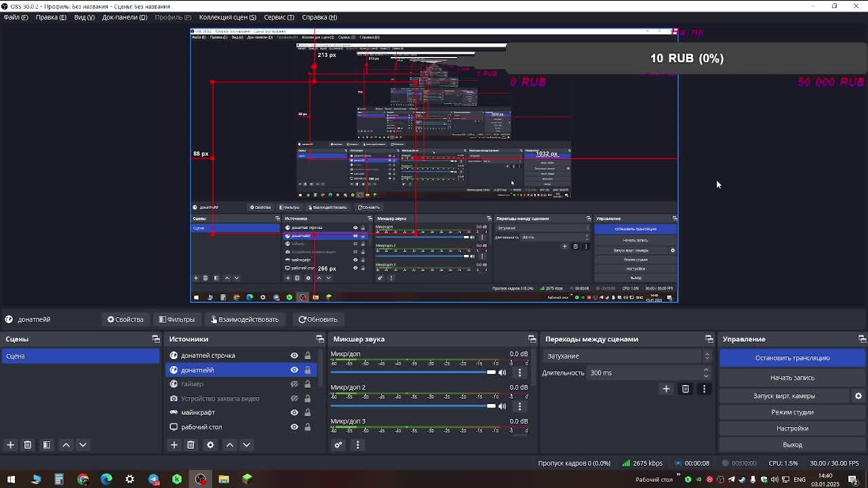Remove selected scene with trash icon
Viewport: 868px width, 488px height.
(28, 445)
